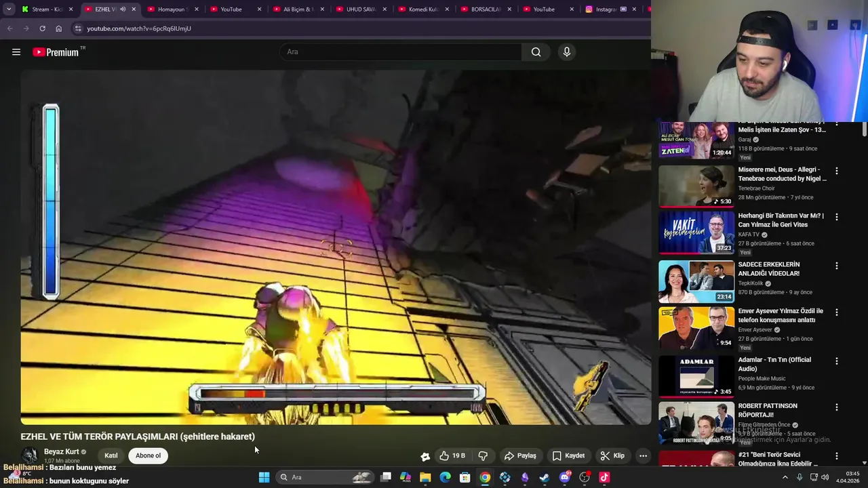Click the Chrome address bar URL
The width and height of the screenshot is (868, 488).
point(139,28)
